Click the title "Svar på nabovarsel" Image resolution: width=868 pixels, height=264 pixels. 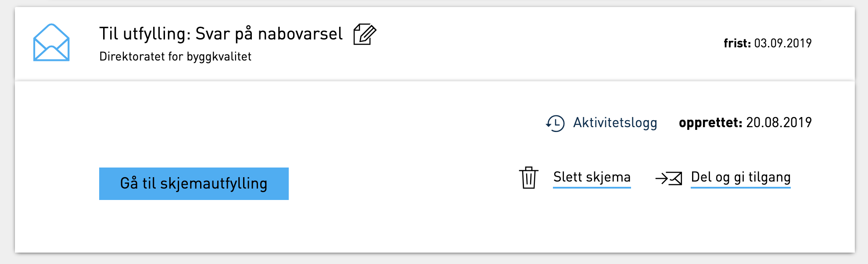(x=269, y=34)
